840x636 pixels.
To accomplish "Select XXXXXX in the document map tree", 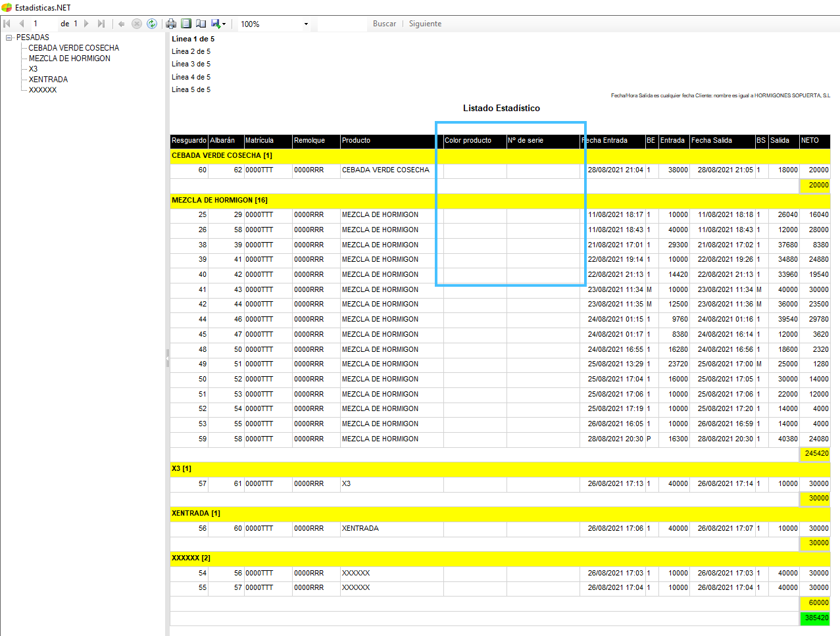I will click(43, 90).
